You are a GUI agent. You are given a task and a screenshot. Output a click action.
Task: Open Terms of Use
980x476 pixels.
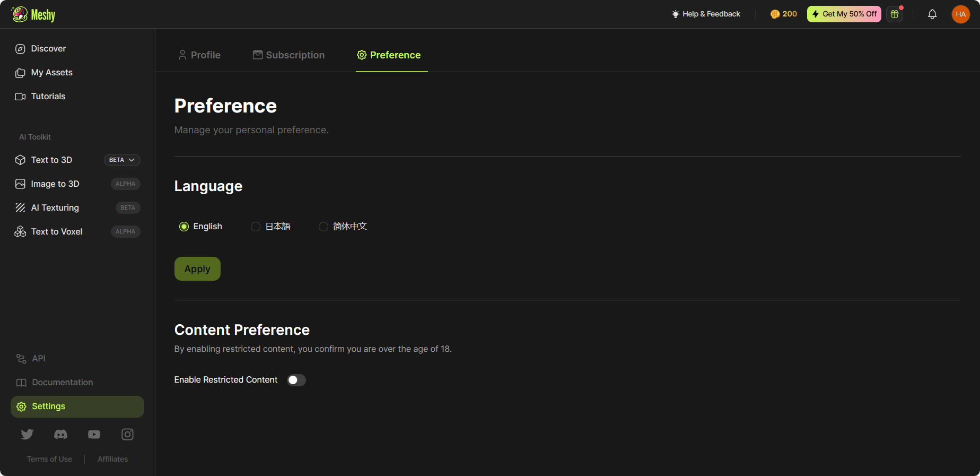point(49,459)
